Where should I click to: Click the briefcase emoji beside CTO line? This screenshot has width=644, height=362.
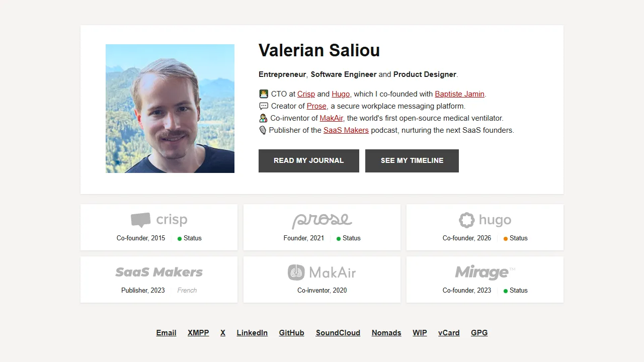pyautogui.click(x=264, y=94)
